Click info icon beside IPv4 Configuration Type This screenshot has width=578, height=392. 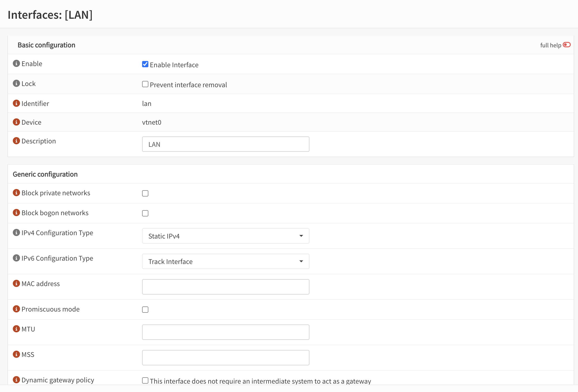tap(16, 233)
